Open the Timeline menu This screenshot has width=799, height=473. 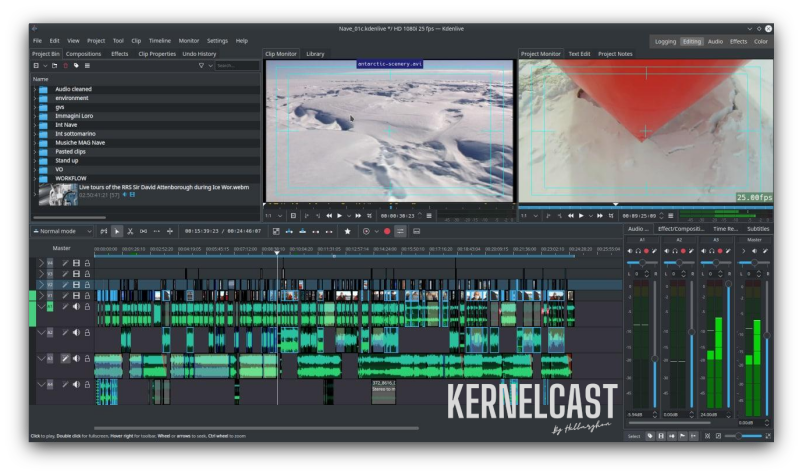pyautogui.click(x=159, y=41)
